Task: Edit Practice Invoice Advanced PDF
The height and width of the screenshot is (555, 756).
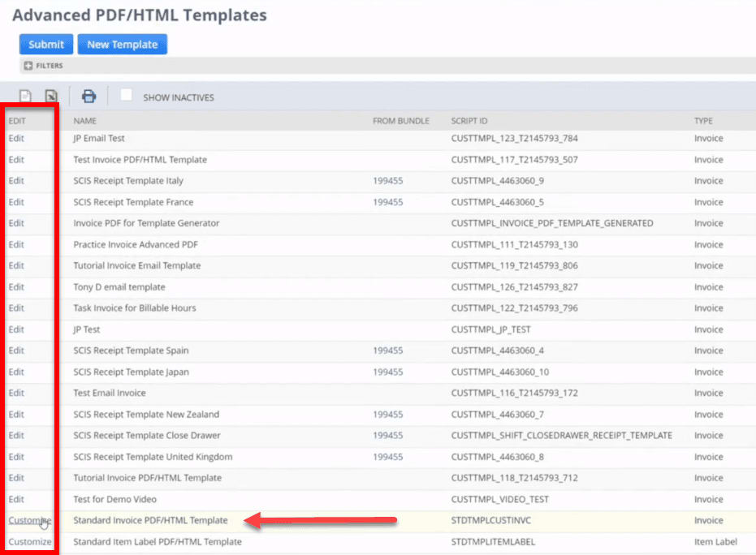Action: (x=16, y=244)
